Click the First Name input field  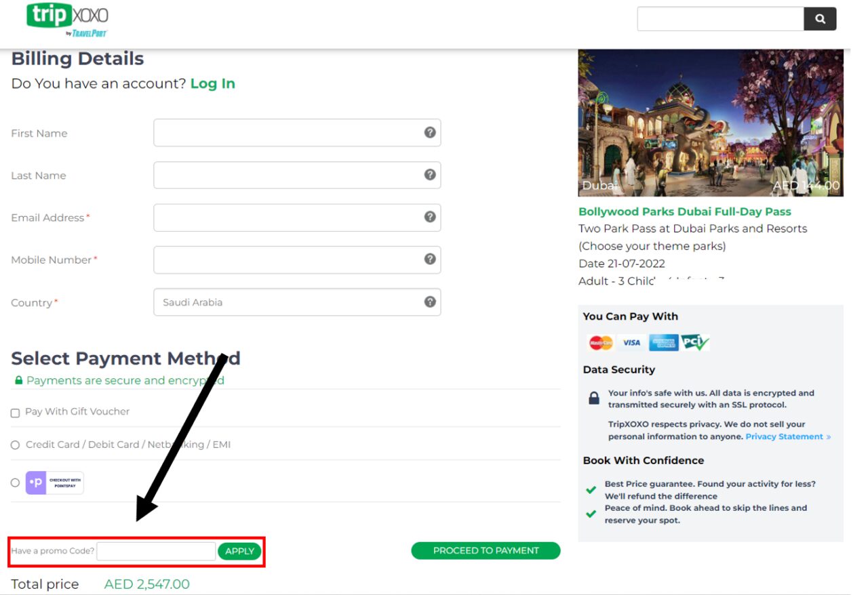pyautogui.click(x=297, y=133)
